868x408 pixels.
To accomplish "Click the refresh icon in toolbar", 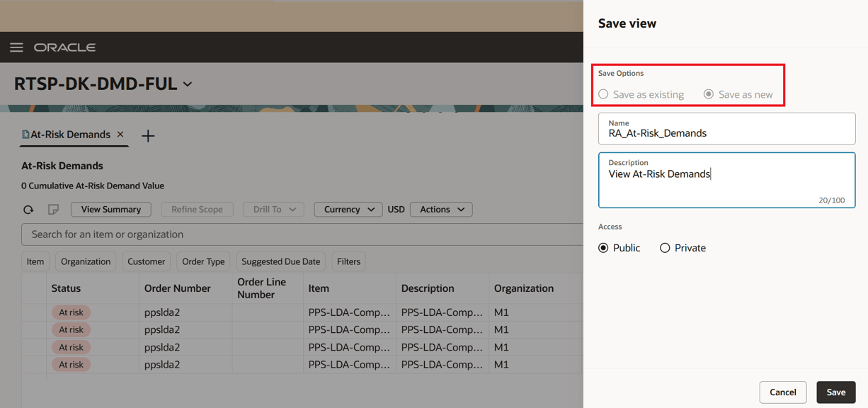I will (x=28, y=210).
